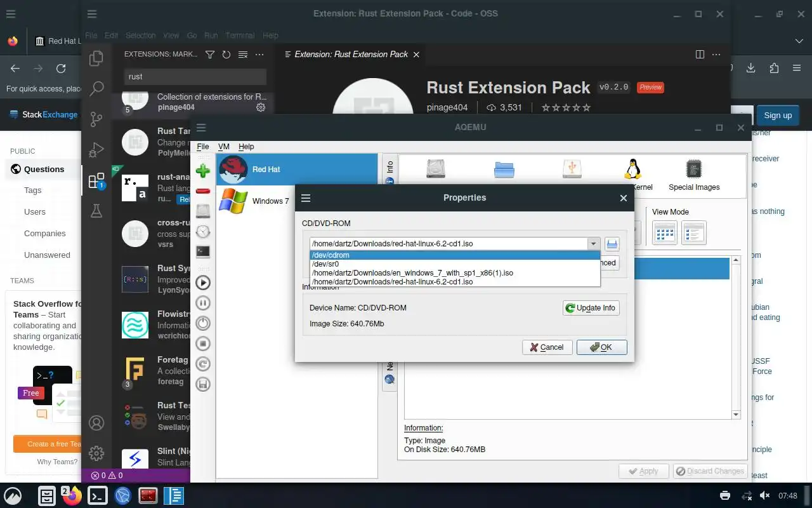This screenshot has width=812, height=508.
Task: Click the AQEMU stop VM button
Action: pyautogui.click(x=203, y=344)
